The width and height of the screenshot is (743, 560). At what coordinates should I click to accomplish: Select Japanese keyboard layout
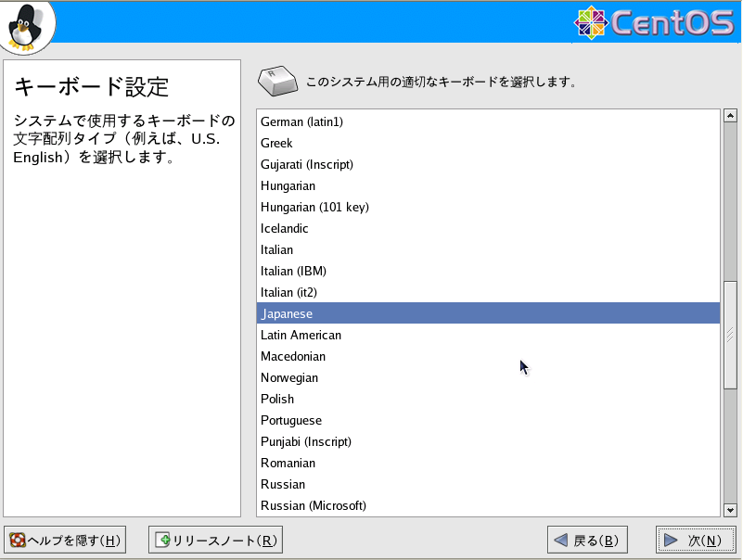tap(488, 313)
